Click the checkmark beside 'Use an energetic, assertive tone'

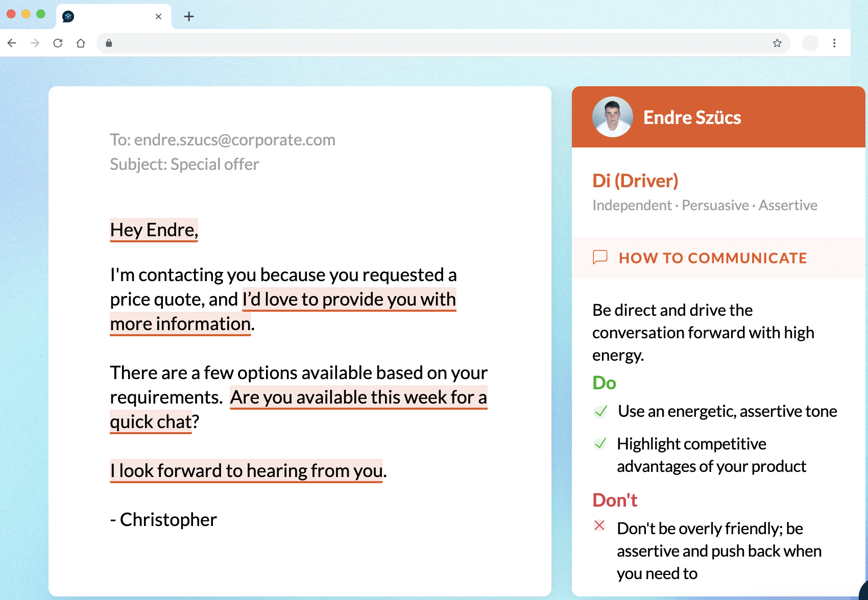[601, 411]
